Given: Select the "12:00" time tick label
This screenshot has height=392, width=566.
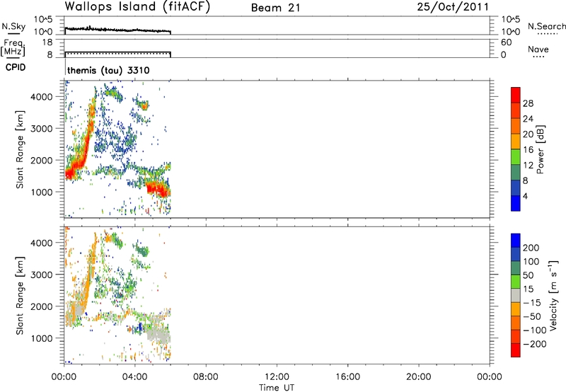Looking at the screenshot, I should pos(277,377).
